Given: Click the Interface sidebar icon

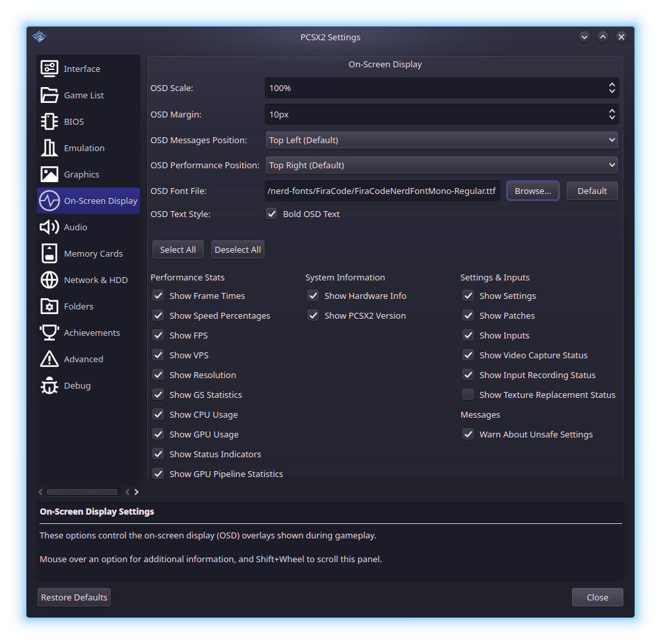Looking at the screenshot, I should [x=49, y=69].
